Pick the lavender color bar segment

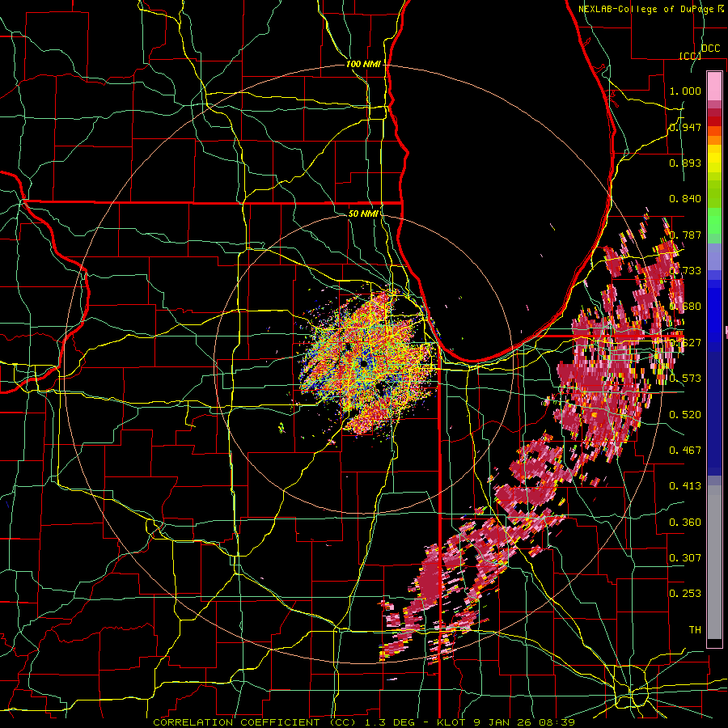714,256
